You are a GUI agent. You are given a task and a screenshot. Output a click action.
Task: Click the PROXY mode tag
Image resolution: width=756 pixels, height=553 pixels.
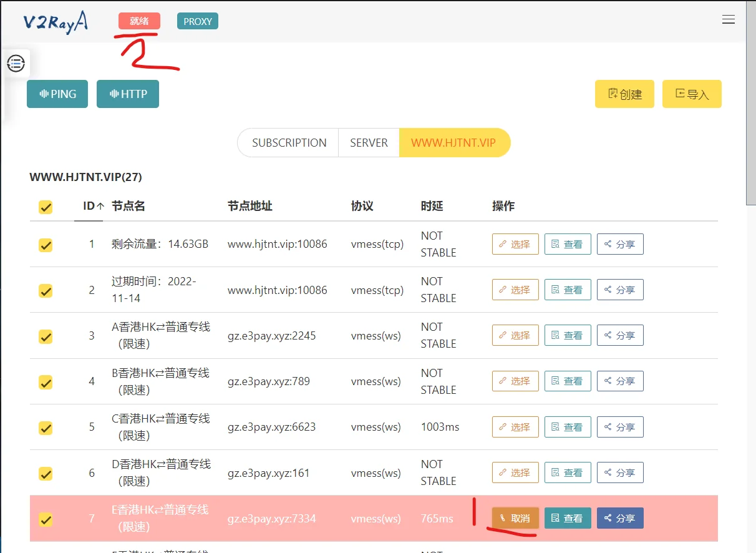198,21
